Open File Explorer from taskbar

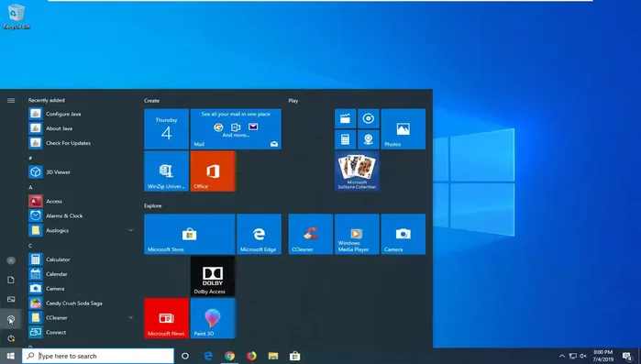click(x=273, y=357)
